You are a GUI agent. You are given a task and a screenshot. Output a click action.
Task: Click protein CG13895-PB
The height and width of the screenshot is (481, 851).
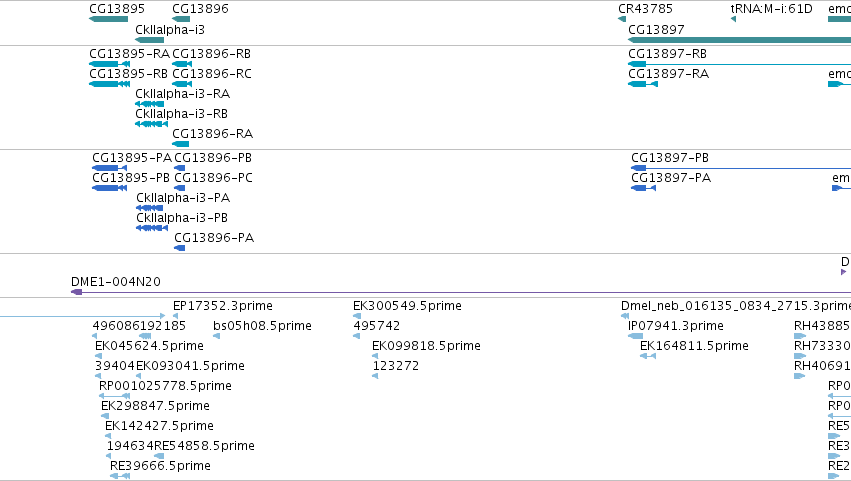131,178
